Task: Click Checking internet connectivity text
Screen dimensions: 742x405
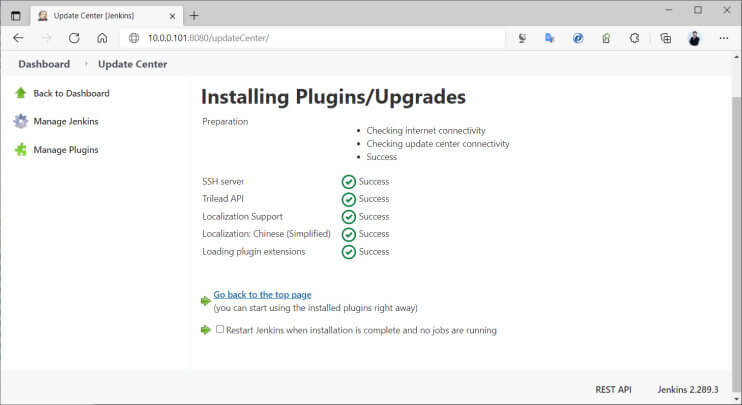Action: click(x=426, y=131)
